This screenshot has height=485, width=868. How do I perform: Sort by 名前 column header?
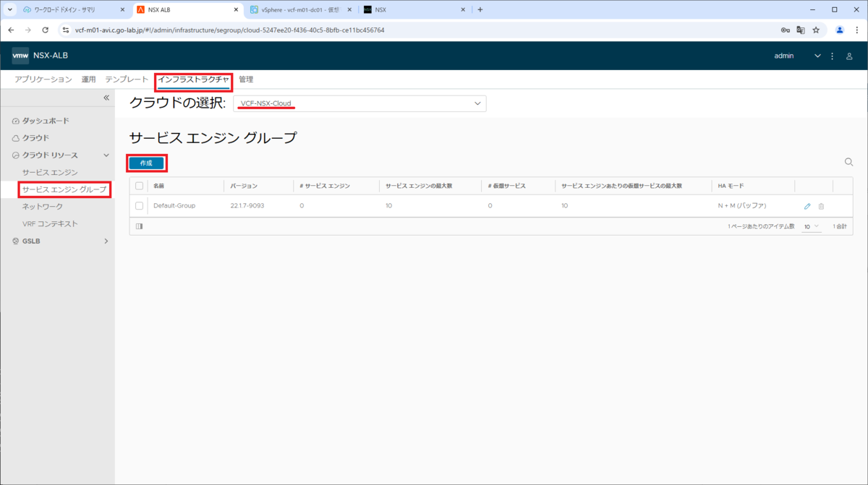159,186
